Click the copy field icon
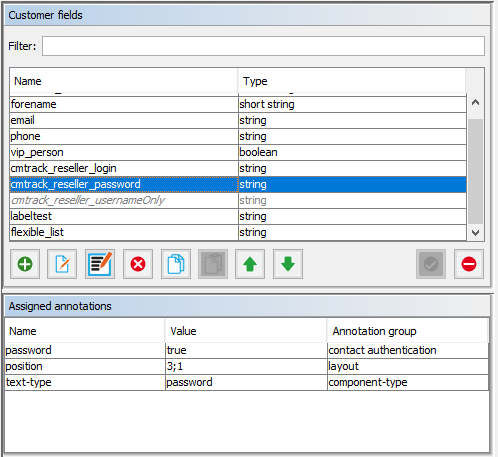This screenshot has height=457, width=498. tap(176, 264)
